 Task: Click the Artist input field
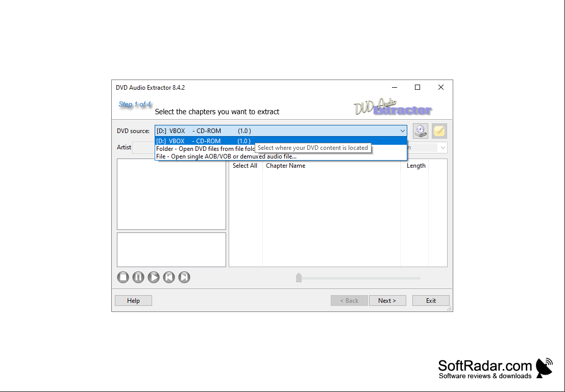point(144,148)
